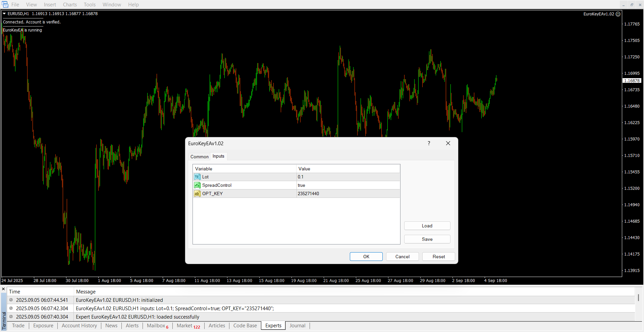Click the OPT_KEY string icon
The image size is (644, 332).
point(197,193)
